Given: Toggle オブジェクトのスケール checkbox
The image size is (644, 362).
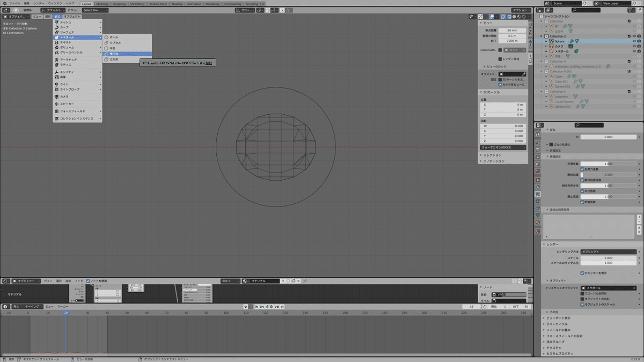Looking at the screenshot, I should tap(582, 304).
